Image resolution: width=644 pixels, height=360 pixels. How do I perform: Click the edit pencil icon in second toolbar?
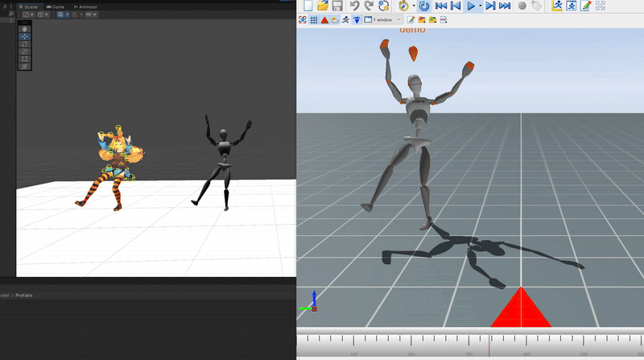[x=411, y=19]
